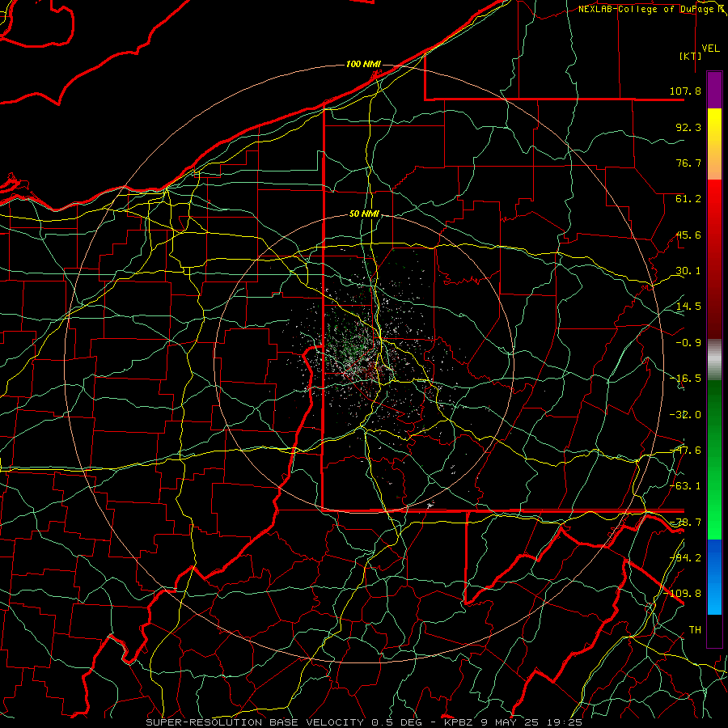Pick the green segment of velocity scale

714,459
